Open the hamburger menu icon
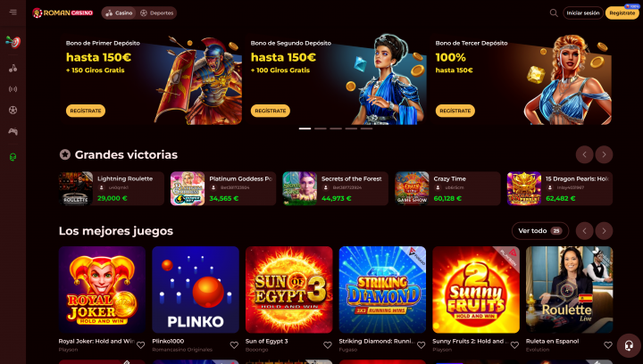The image size is (643, 364). point(13,12)
